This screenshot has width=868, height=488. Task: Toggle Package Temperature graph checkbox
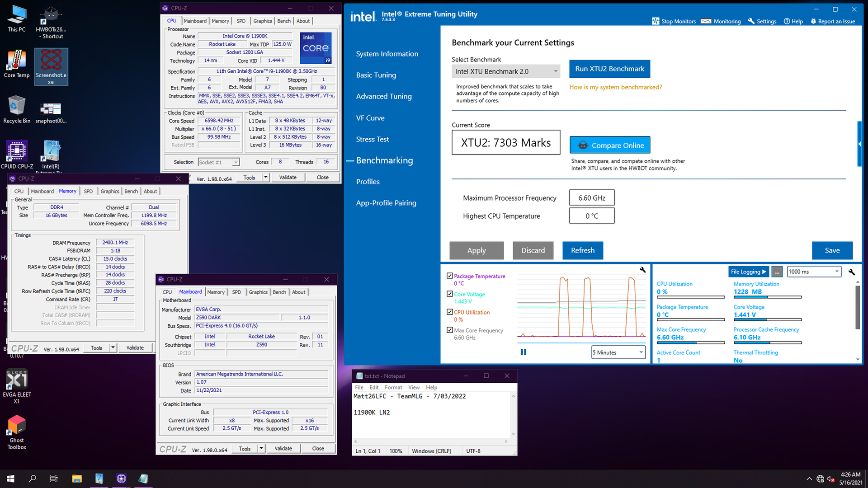(449, 276)
